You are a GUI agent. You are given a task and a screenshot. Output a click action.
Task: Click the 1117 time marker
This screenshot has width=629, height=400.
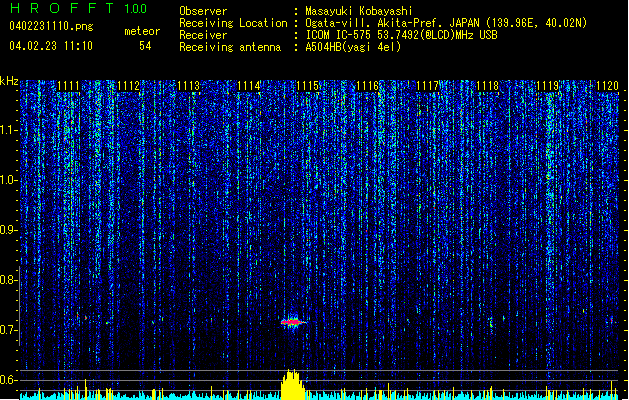pos(428,86)
